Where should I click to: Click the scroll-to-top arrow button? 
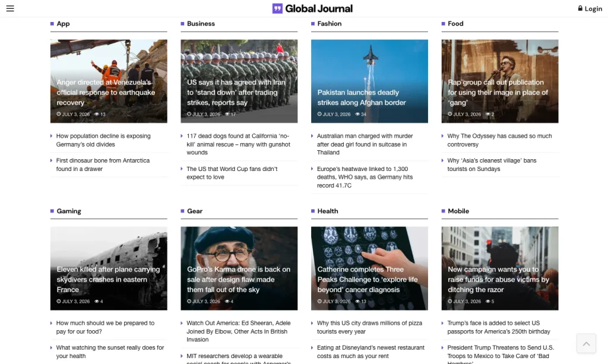586,343
